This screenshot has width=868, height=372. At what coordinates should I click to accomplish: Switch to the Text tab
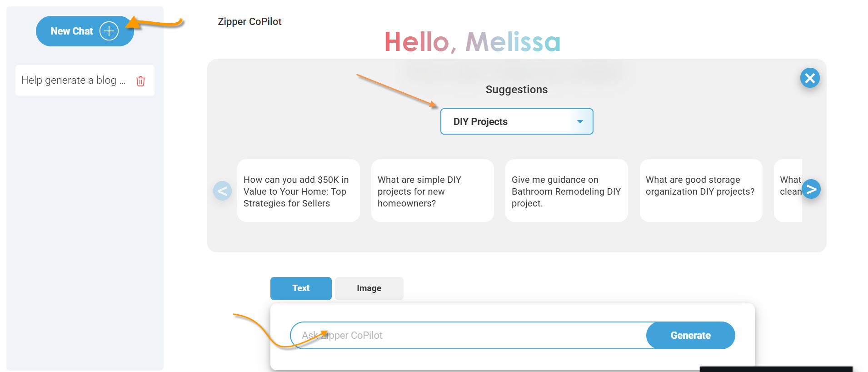pos(301,288)
